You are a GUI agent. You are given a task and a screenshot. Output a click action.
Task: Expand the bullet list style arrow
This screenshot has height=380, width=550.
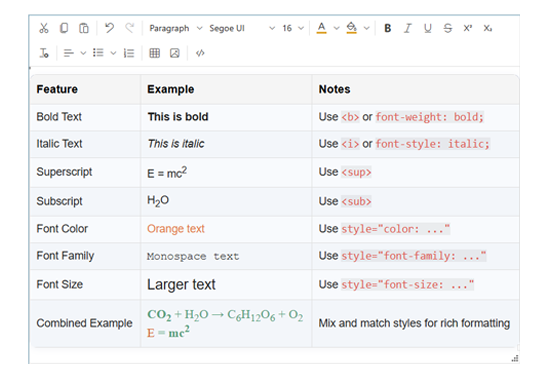[113, 53]
